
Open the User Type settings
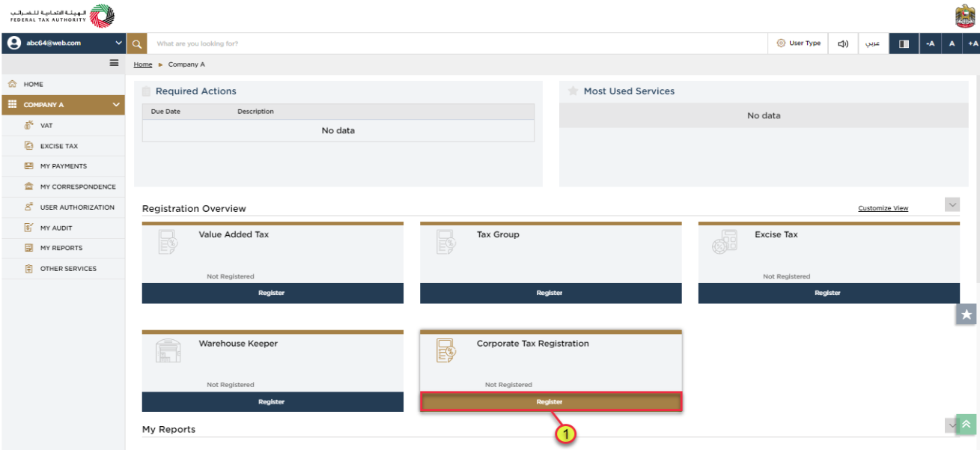(x=799, y=43)
